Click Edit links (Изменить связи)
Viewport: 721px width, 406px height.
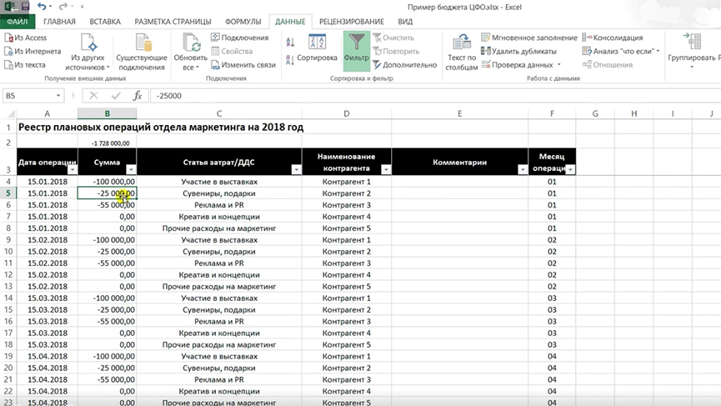tap(243, 65)
